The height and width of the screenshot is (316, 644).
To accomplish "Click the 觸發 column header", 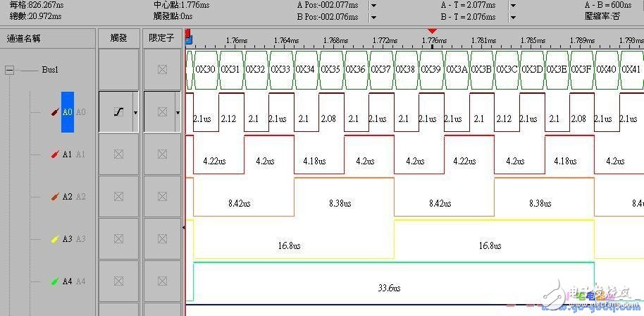I will click(x=118, y=38).
